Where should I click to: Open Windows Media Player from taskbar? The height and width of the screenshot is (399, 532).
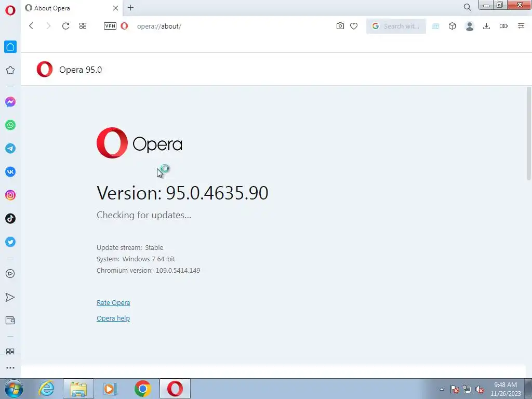(110, 389)
